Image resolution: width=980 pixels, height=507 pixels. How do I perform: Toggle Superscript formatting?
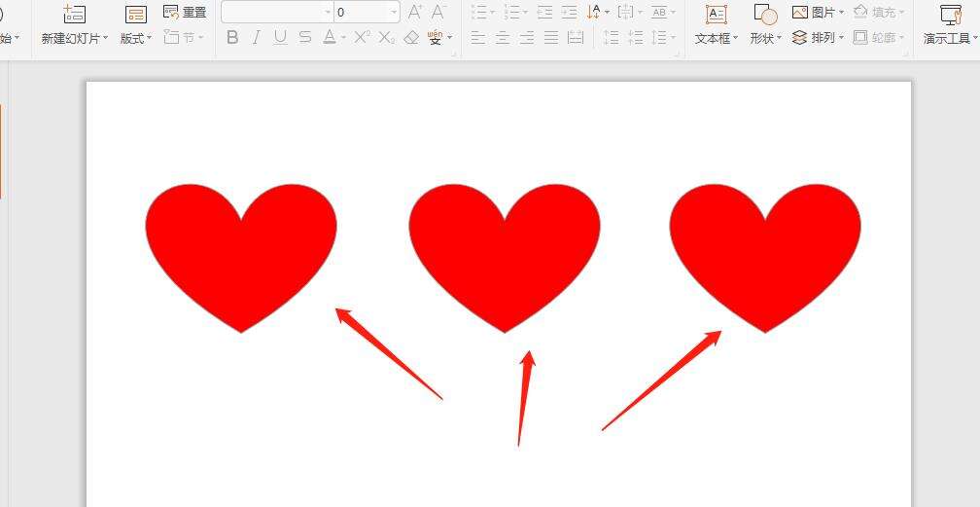362,38
